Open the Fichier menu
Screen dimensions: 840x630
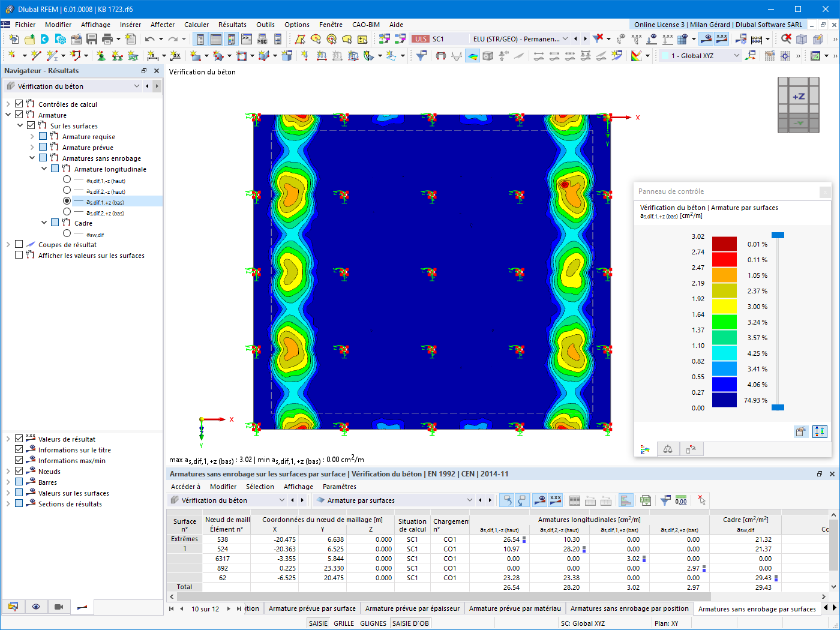click(x=25, y=25)
